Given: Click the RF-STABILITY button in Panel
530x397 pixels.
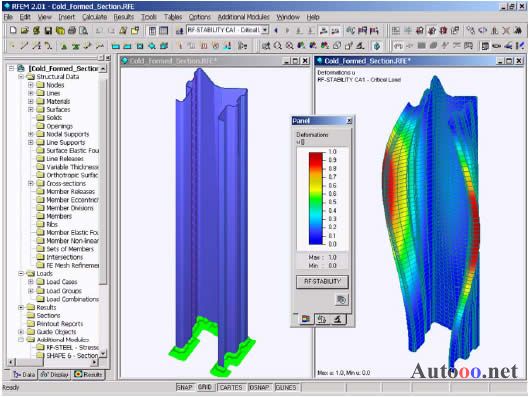Looking at the screenshot, I should click(x=322, y=281).
